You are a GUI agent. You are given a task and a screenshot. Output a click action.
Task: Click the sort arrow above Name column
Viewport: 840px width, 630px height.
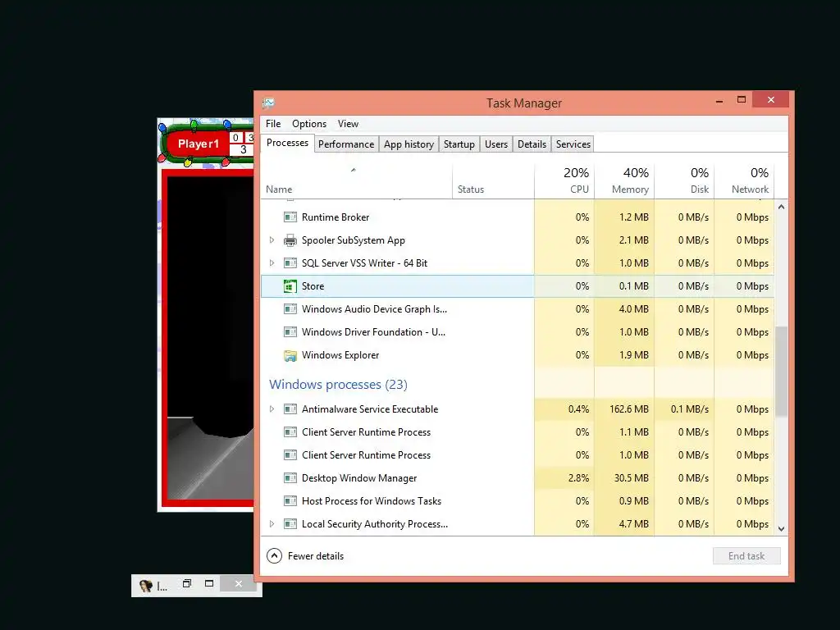click(353, 170)
